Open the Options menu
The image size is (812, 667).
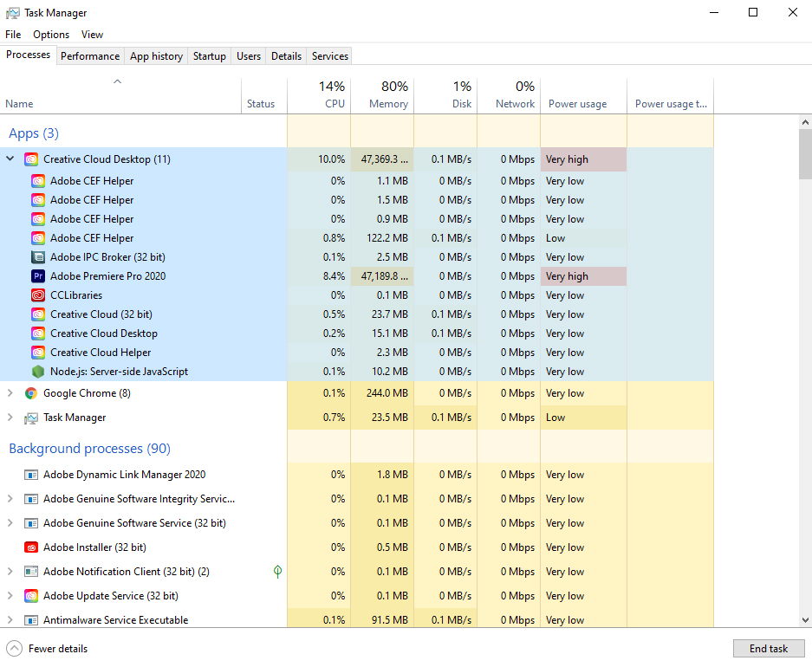50,35
